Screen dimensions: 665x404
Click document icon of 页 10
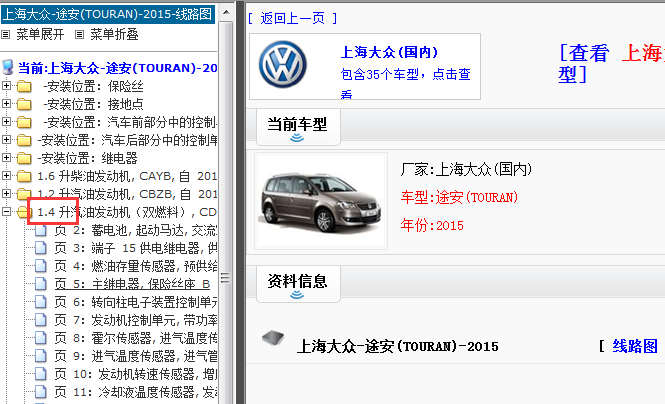[41, 375]
